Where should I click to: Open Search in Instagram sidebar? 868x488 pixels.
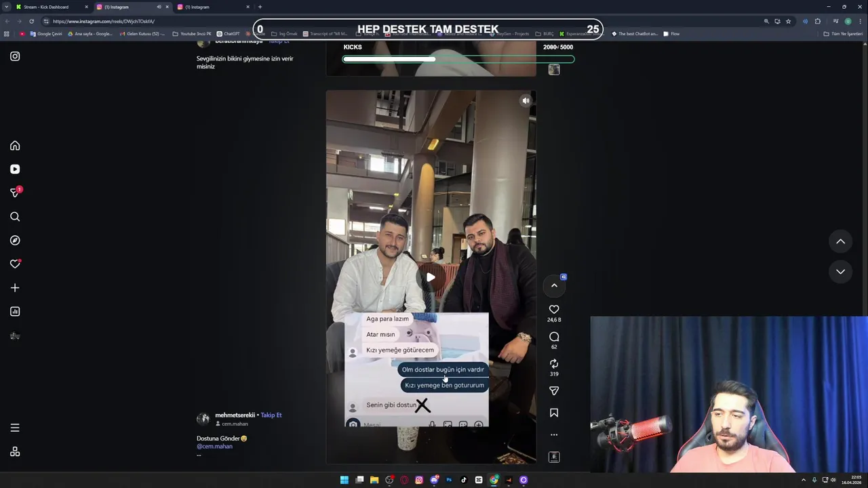pyautogui.click(x=15, y=217)
